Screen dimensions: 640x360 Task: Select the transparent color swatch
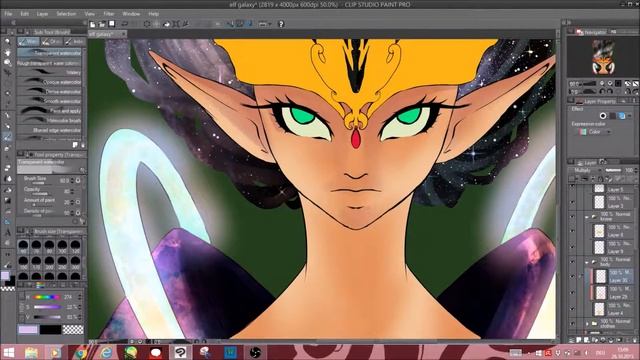pos(73,329)
